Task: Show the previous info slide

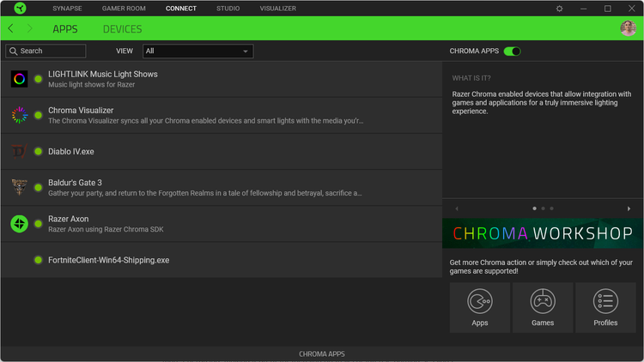Action: [457, 208]
